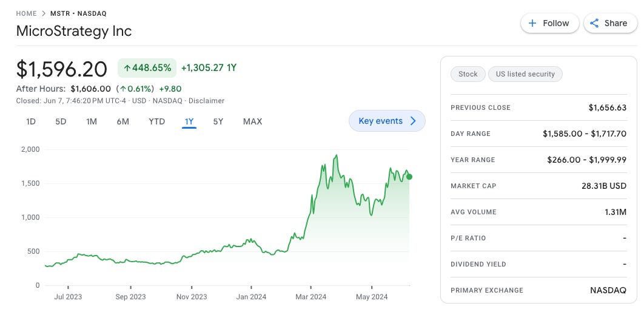
Task: Click the Sep 2023 axis label
Action: (x=130, y=297)
